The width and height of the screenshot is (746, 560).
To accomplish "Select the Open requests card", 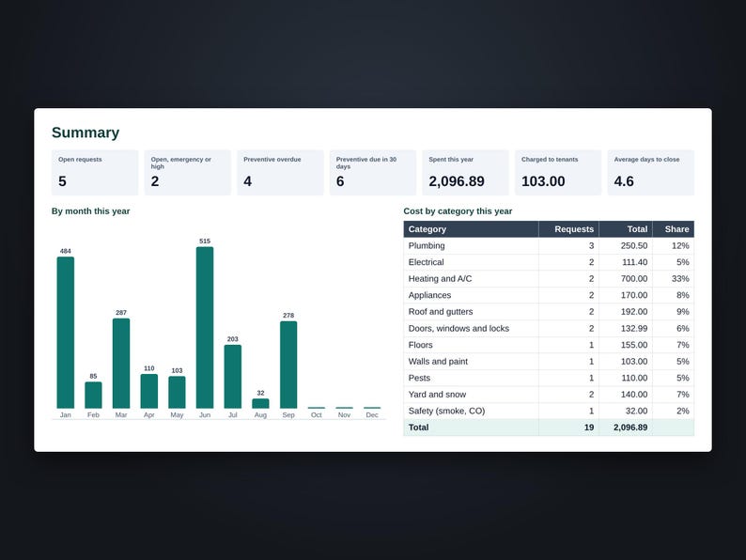I will (x=95, y=173).
